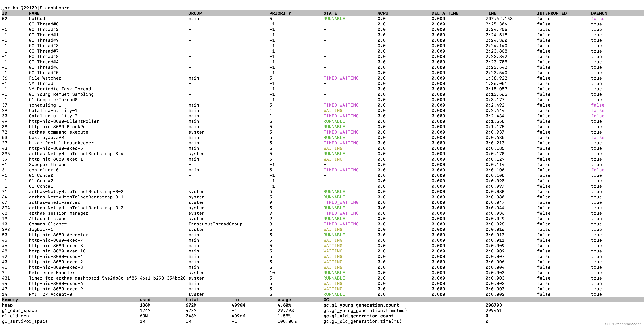
Task: Click 'arthas-command-execute' thread name
Action: pyautogui.click(x=58, y=132)
